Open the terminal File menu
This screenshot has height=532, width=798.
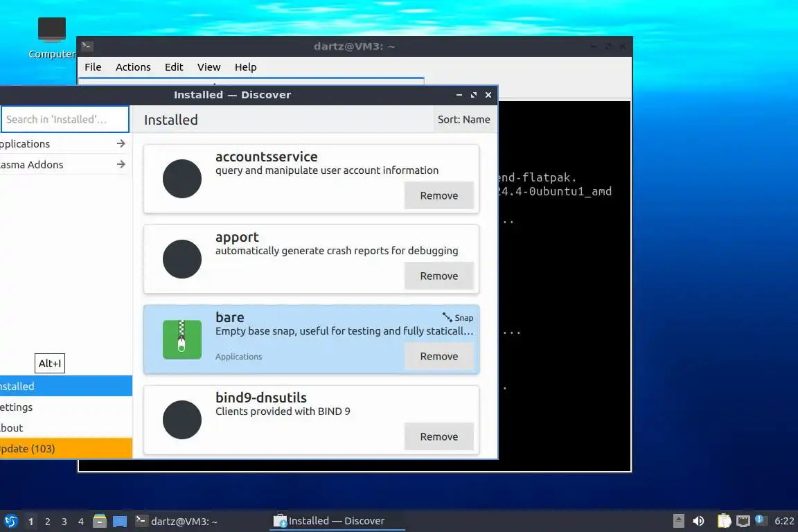93,67
